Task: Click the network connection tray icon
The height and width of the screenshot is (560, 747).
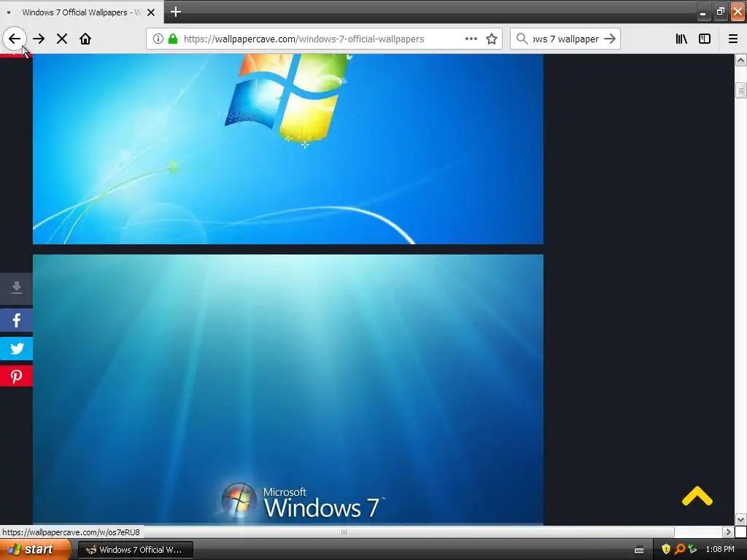Action: [x=692, y=550]
